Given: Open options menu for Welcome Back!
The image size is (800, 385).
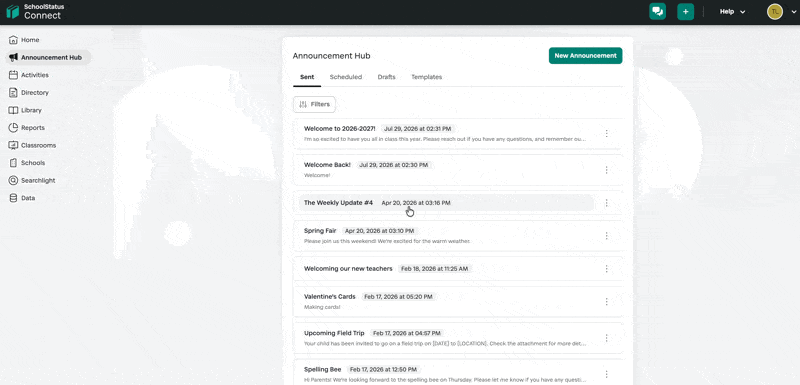Looking at the screenshot, I should pyautogui.click(x=606, y=170).
